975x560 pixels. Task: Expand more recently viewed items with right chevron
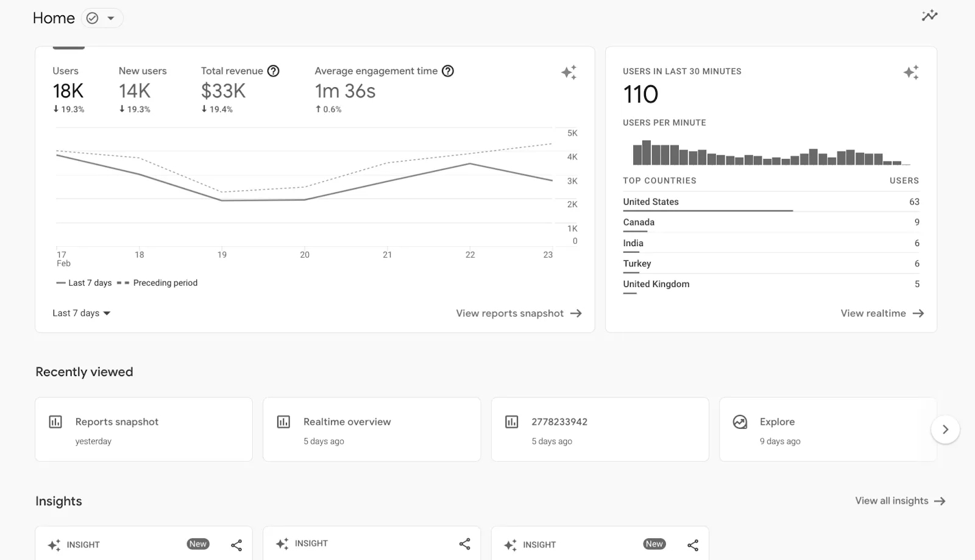tap(945, 429)
